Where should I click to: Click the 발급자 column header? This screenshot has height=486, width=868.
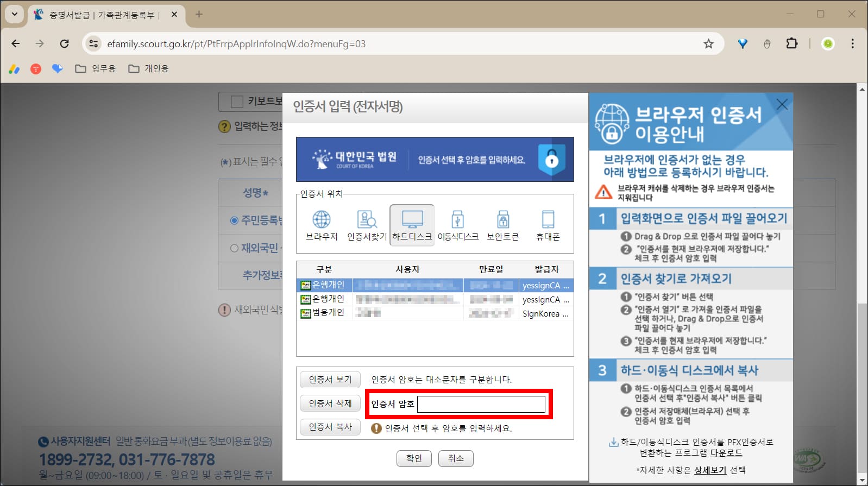click(x=546, y=269)
